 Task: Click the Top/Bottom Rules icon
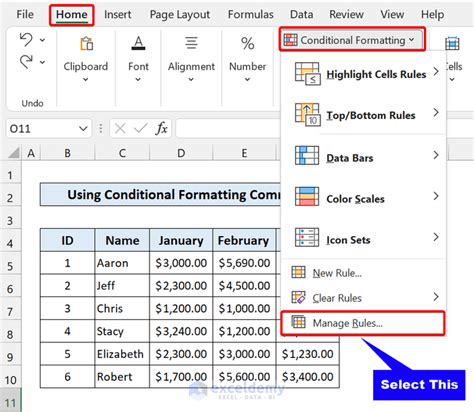(307, 115)
